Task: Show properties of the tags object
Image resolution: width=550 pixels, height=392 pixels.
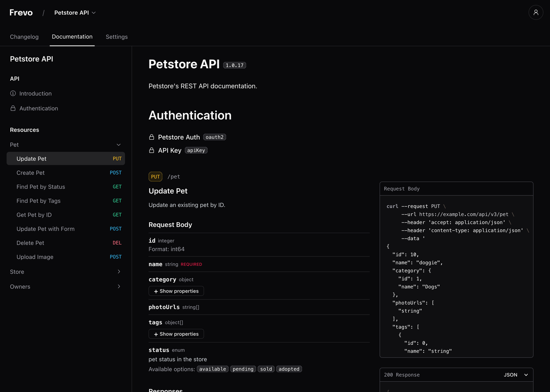Action: point(176,334)
